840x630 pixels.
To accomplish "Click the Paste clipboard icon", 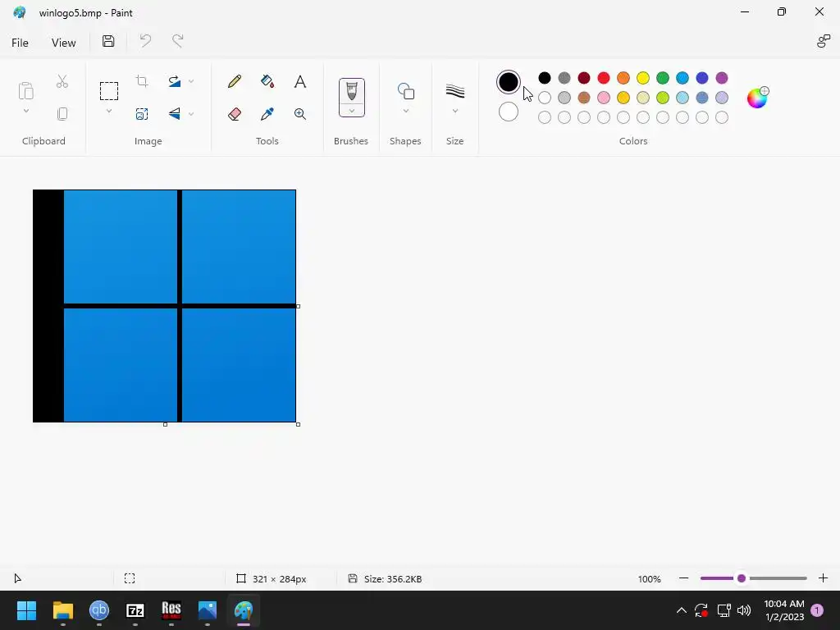I will click(25, 90).
